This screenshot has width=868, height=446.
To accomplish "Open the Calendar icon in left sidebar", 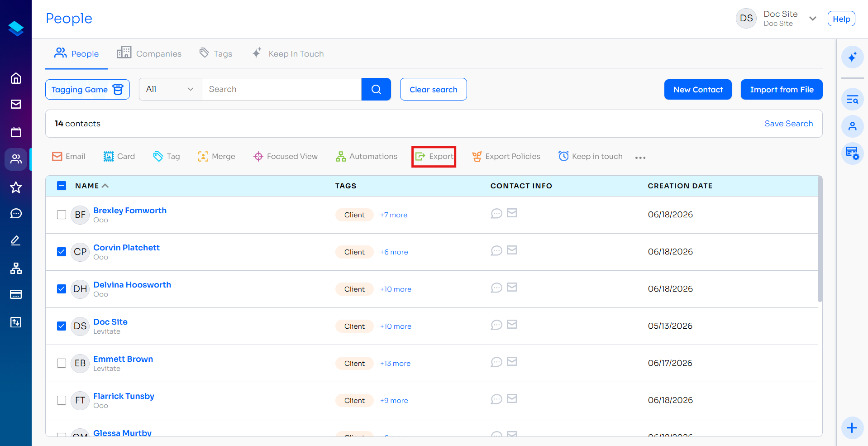I will click(x=16, y=132).
